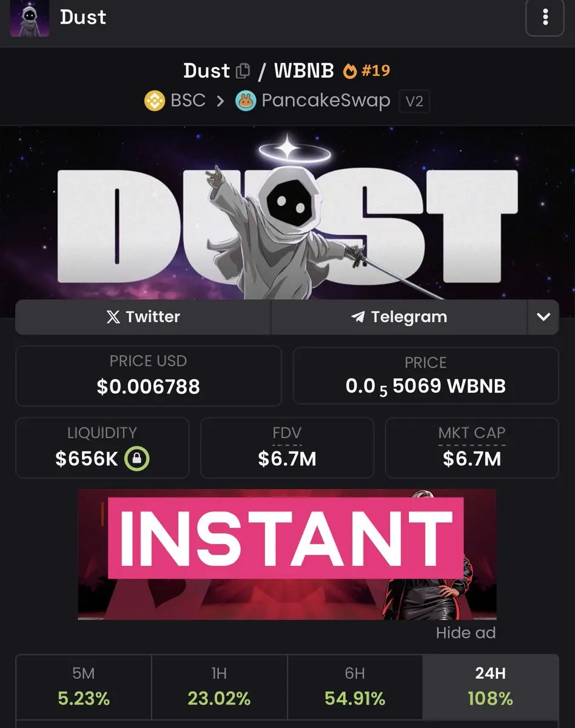Click the MKT CAP underlined label
This screenshot has height=728, width=575.
click(472, 434)
